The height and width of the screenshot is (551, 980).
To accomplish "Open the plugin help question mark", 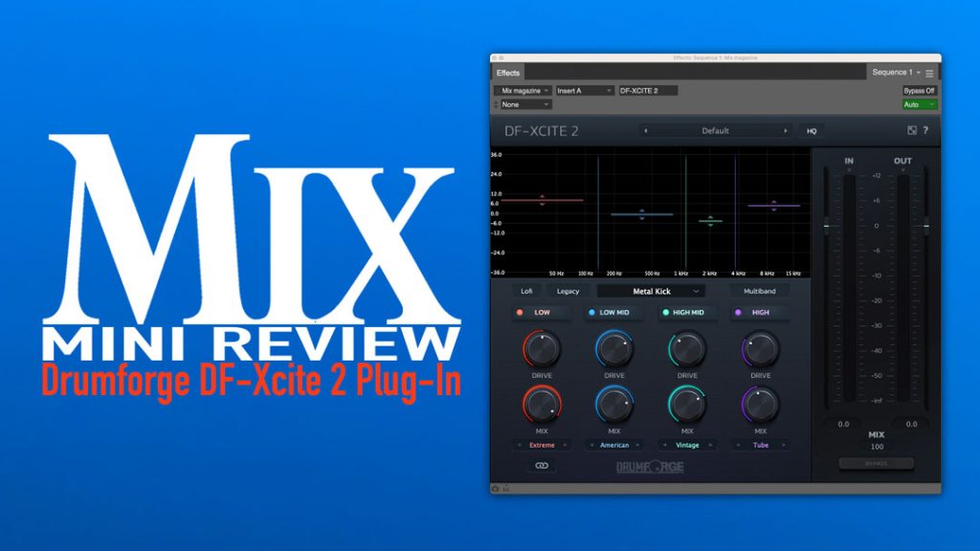I will point(925,131).
